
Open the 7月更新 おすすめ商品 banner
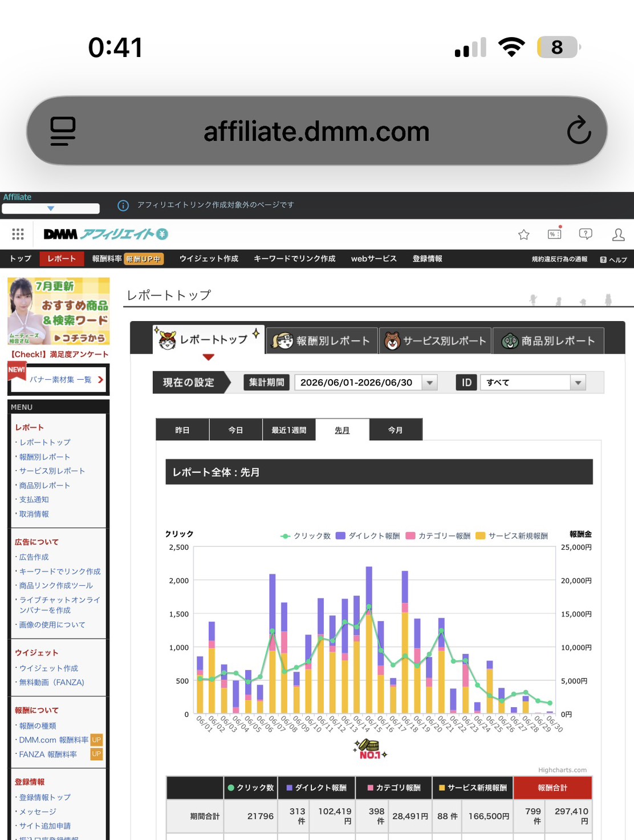[59, 311]
